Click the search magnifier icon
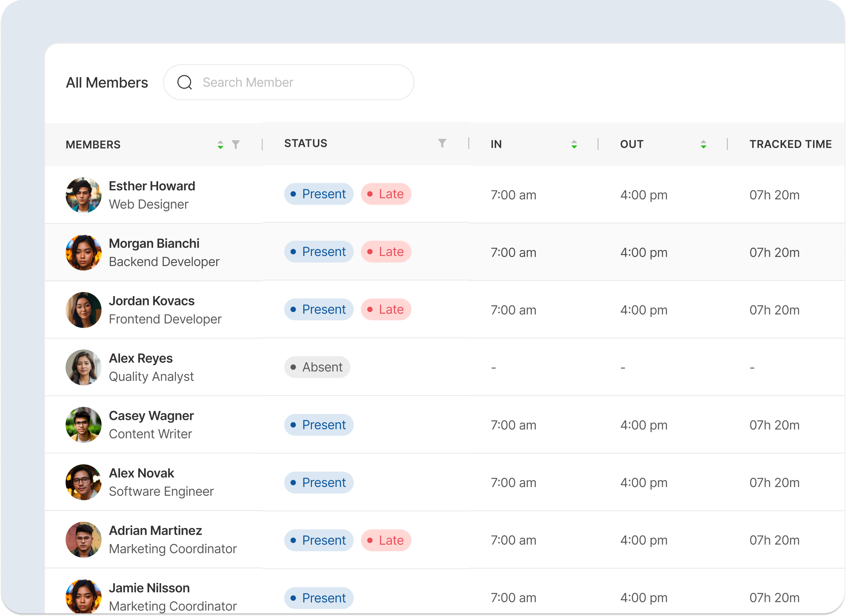The image size is (846, 616). tap(185, 82)
